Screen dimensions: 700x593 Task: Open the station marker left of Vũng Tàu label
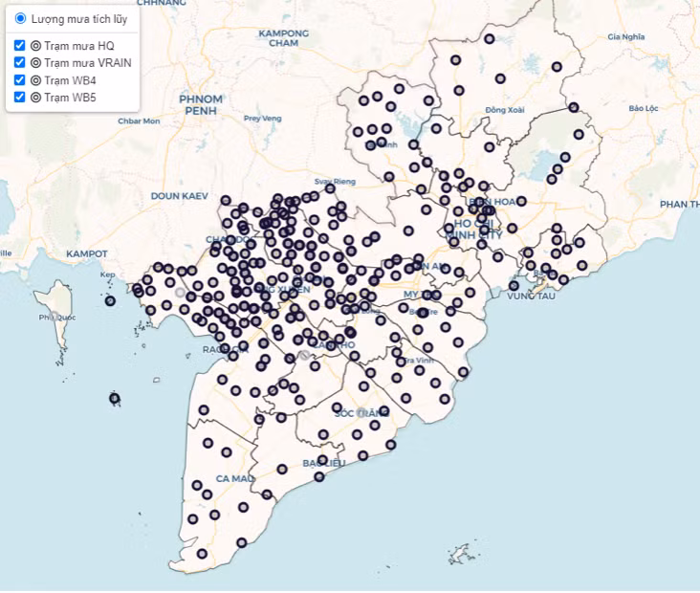[514, 285]
